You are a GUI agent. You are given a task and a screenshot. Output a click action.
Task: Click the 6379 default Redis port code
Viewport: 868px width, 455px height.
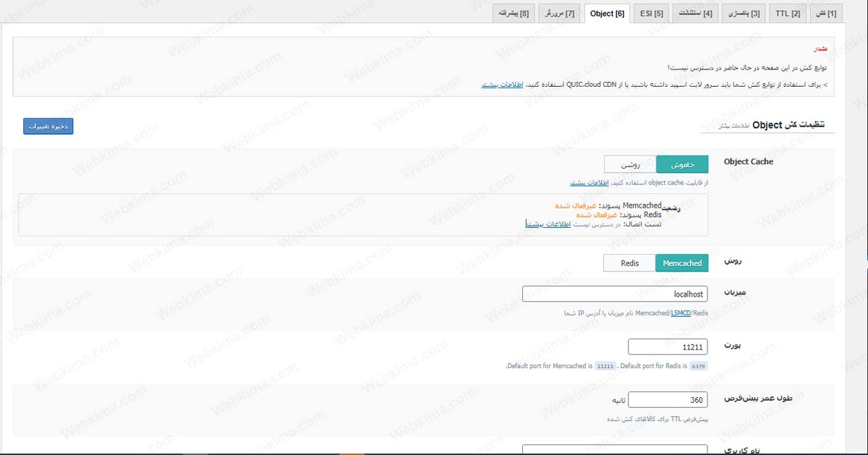698,366
